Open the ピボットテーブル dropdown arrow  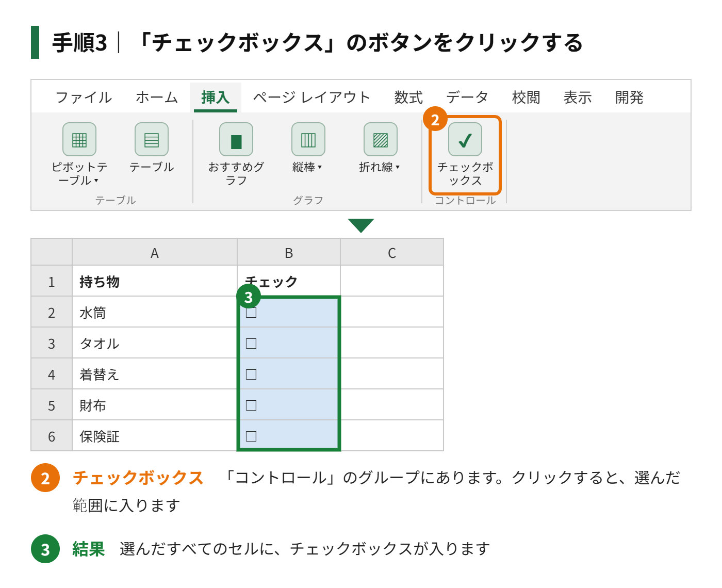(x=96, y=181)
